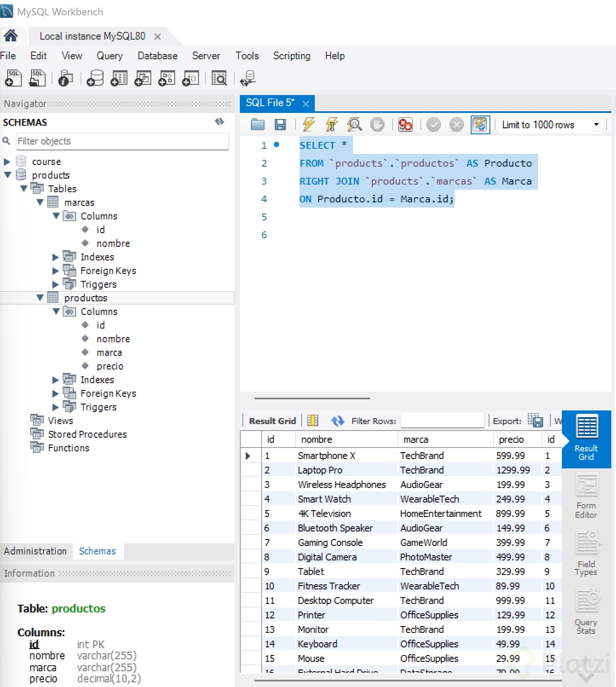Viewport: 616px width, 687px height.
Task: Execute the query with the lightning bolt
Action: pos(309,124)
